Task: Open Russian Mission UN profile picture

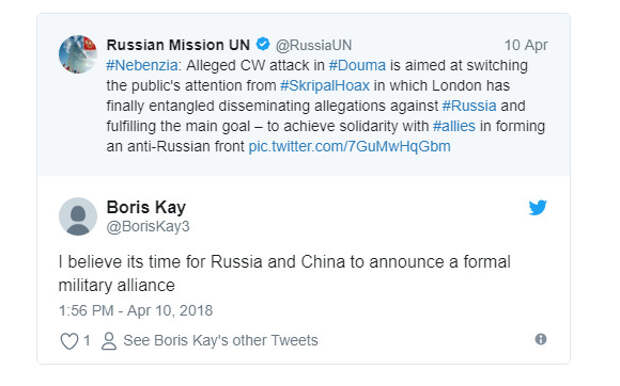Action: coord(78,54)
